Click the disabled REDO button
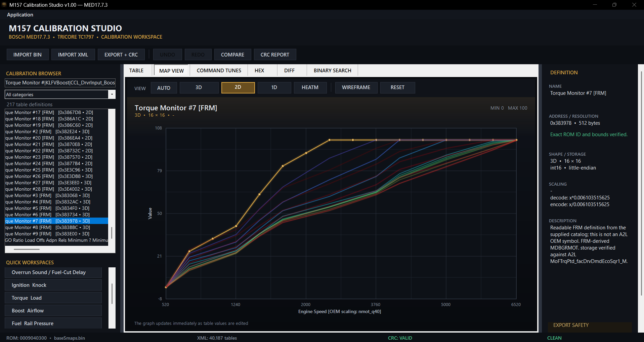Screen dimensions: 644x342 pyautogui.click(x=198, y=54)
